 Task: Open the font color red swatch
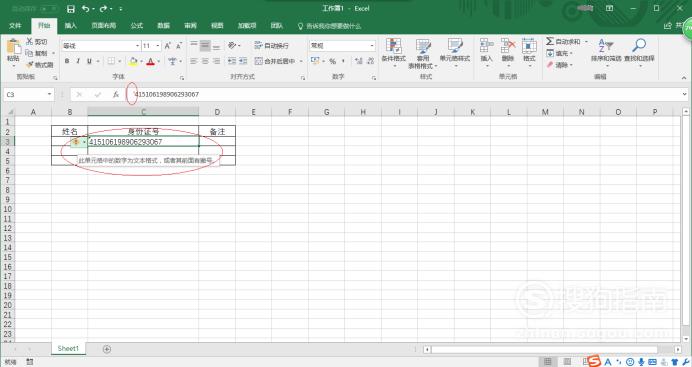(151, 61)
